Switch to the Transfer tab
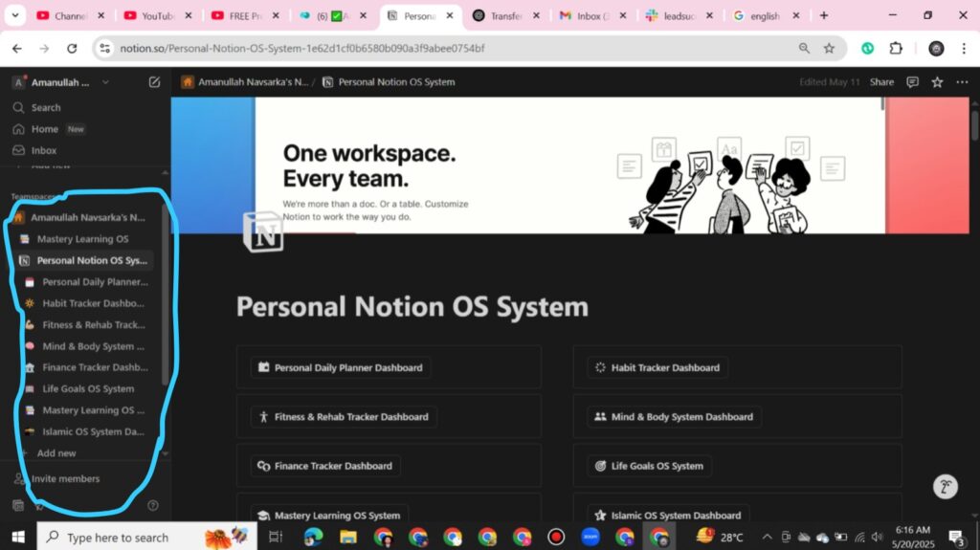This screenshot has width=980, height=550. pyautogui.click(x=506, y=15)
